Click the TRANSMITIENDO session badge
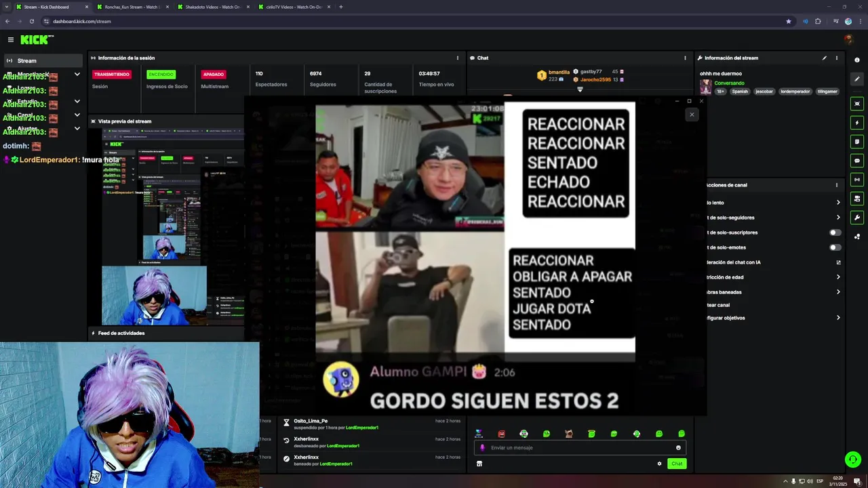 pos(112,75)
